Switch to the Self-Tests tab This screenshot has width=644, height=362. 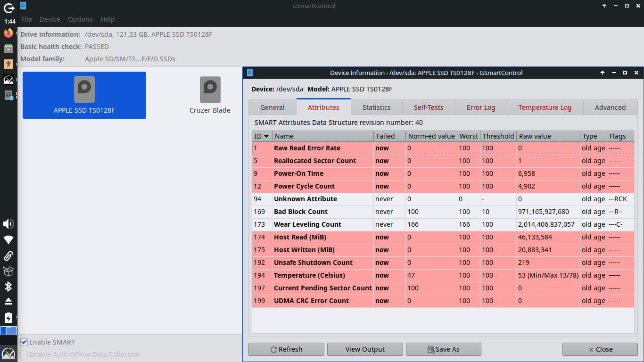coord(429,107)
